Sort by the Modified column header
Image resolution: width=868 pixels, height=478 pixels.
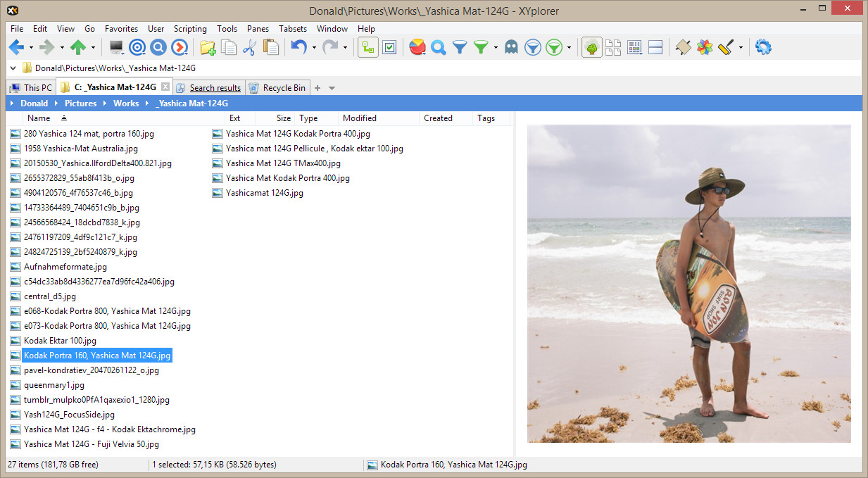(x=359, y=118)
